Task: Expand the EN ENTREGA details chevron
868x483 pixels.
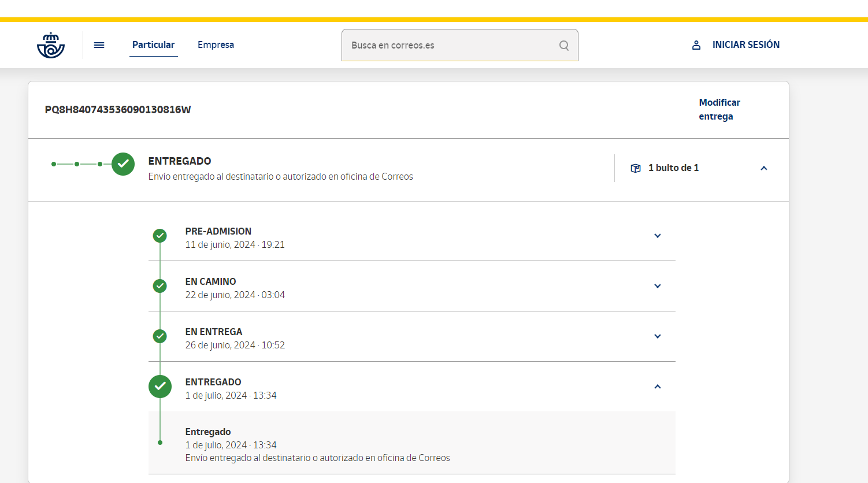Action: (x=658, y=336)
